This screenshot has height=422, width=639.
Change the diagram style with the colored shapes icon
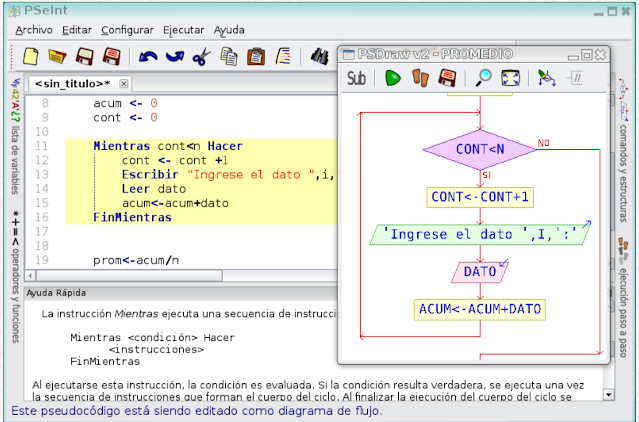[x=546, y=78]
